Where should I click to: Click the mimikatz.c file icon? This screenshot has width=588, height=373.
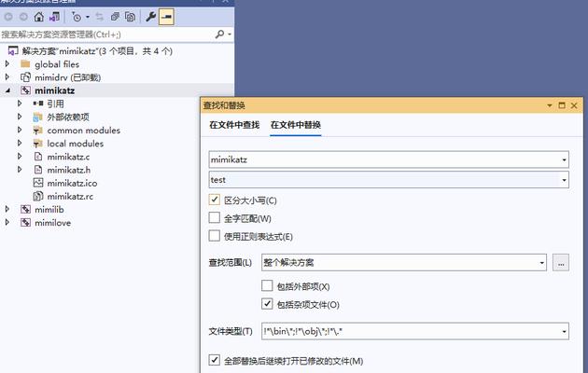pos(38,157)
